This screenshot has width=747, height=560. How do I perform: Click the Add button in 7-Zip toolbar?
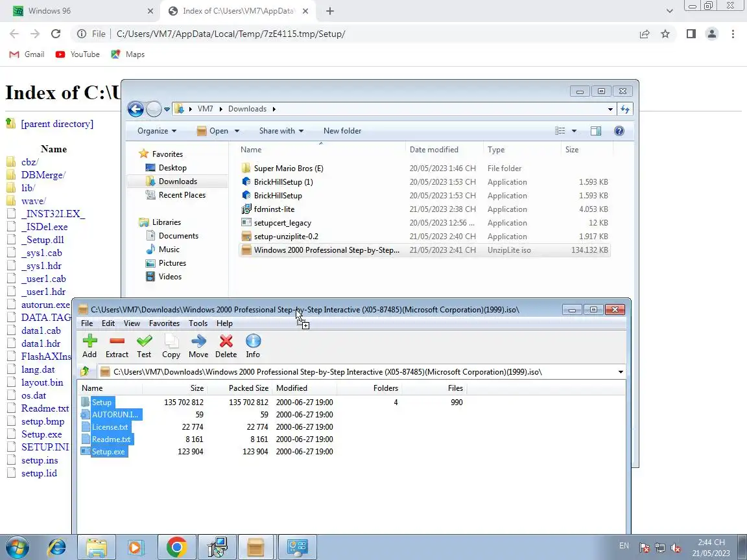click(x=89, y=345)
